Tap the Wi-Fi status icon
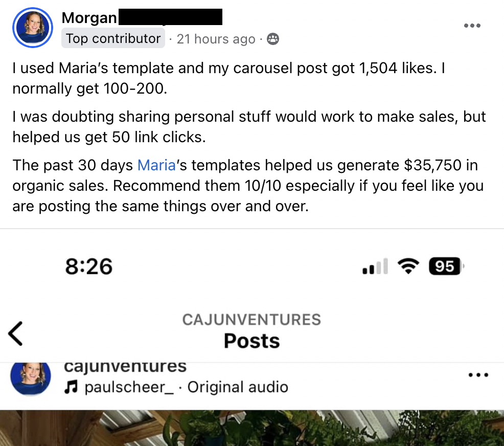 point(408,266)
